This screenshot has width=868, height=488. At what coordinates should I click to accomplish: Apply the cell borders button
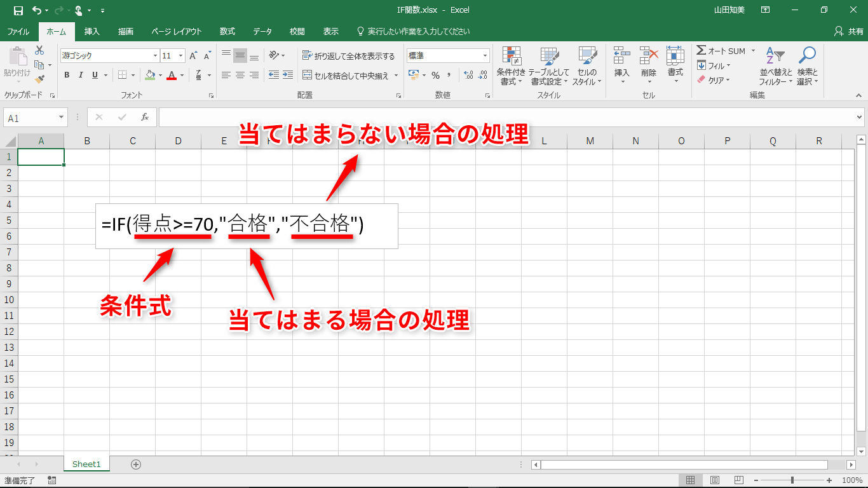[123, 75]
